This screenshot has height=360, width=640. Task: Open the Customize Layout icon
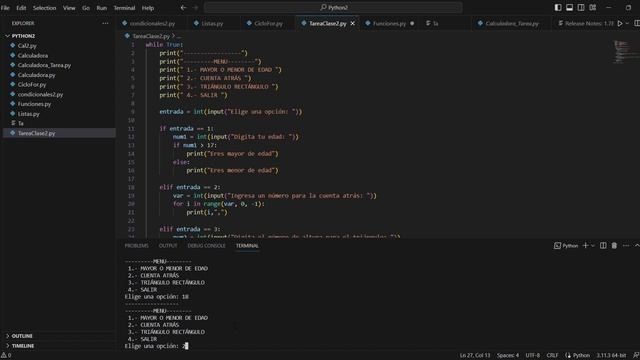pos(593,7)
